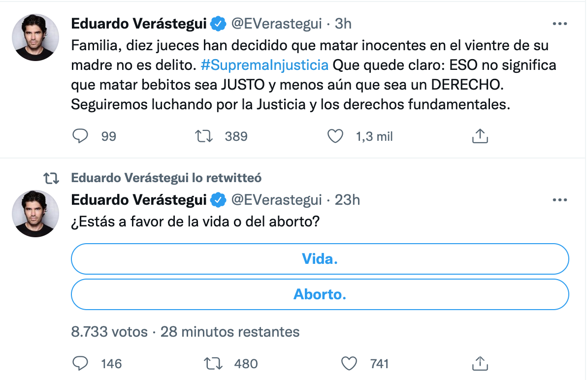The image size is (588, 380).
Task: Click the verified badge next to Eduardo Verástegui
Action: pos(216,23)
